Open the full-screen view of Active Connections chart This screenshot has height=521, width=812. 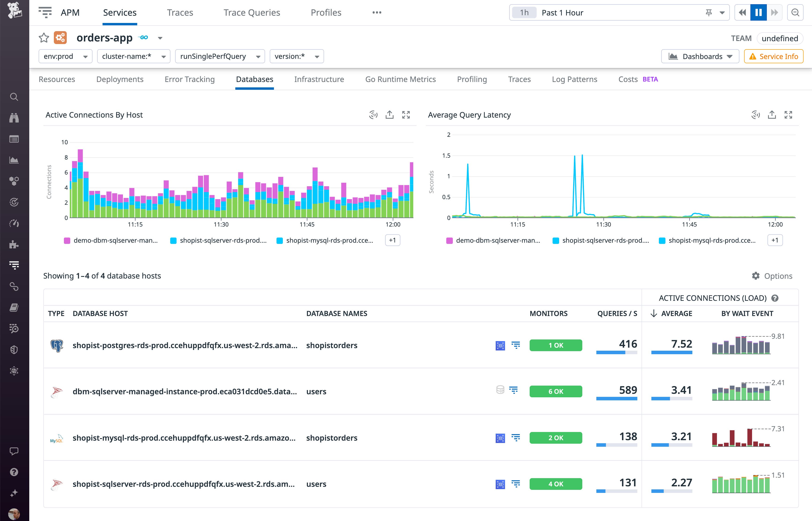click(x=406, y=115)
